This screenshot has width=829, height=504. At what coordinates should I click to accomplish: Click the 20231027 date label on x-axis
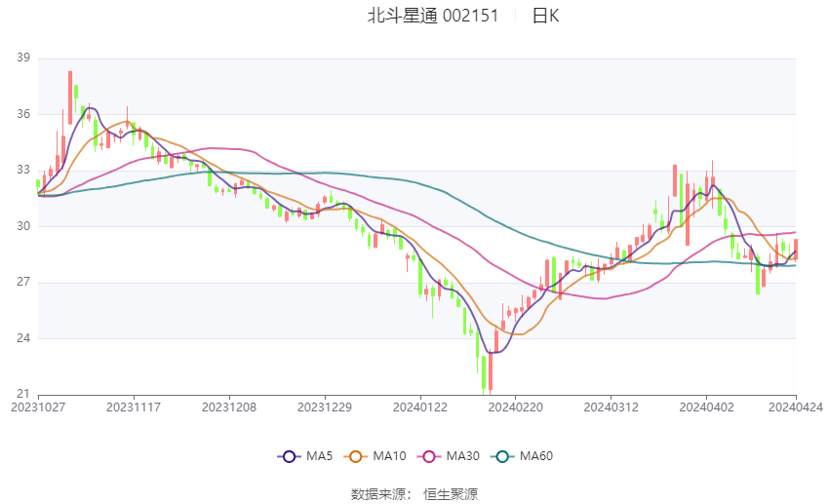coord(38,407)
